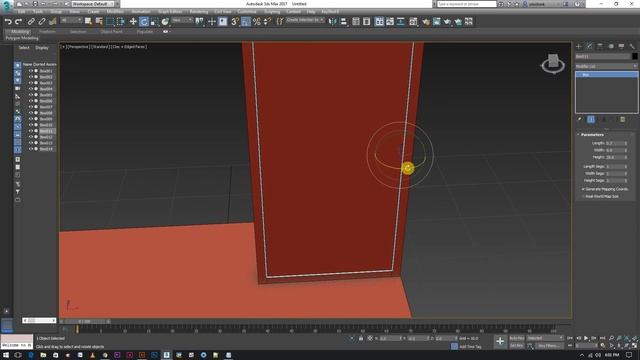The height and width of the screenshot is (360, 640).
Task: Click the Render Production teapot icon
Action: click(447, 22)
